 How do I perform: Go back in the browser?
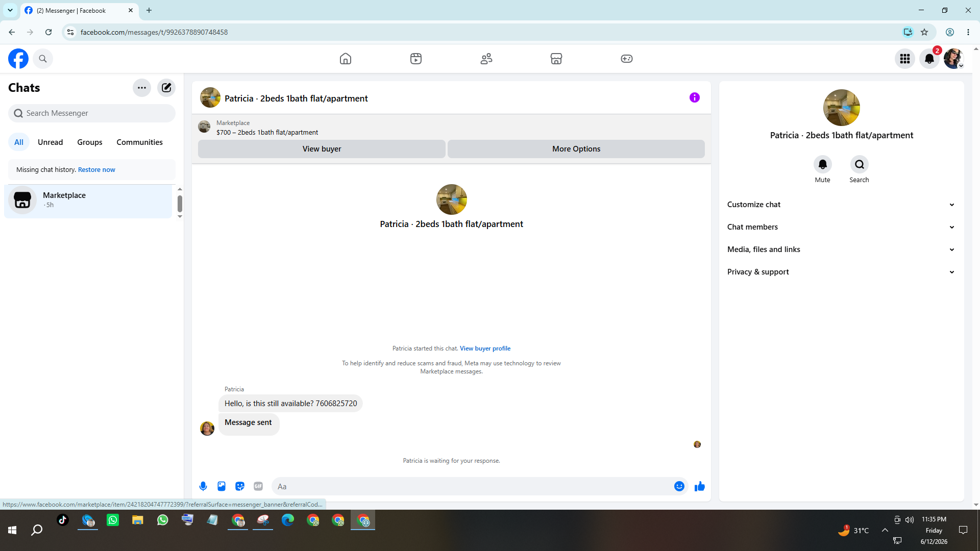tap(12, 32)
